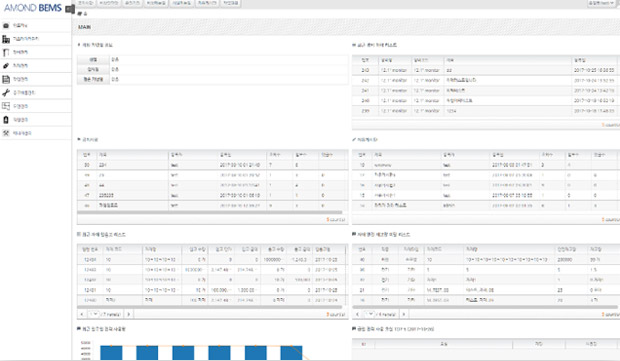Open the user account dropdown in header
Viewport: 620px width, 361px height.
click(600, 3)
